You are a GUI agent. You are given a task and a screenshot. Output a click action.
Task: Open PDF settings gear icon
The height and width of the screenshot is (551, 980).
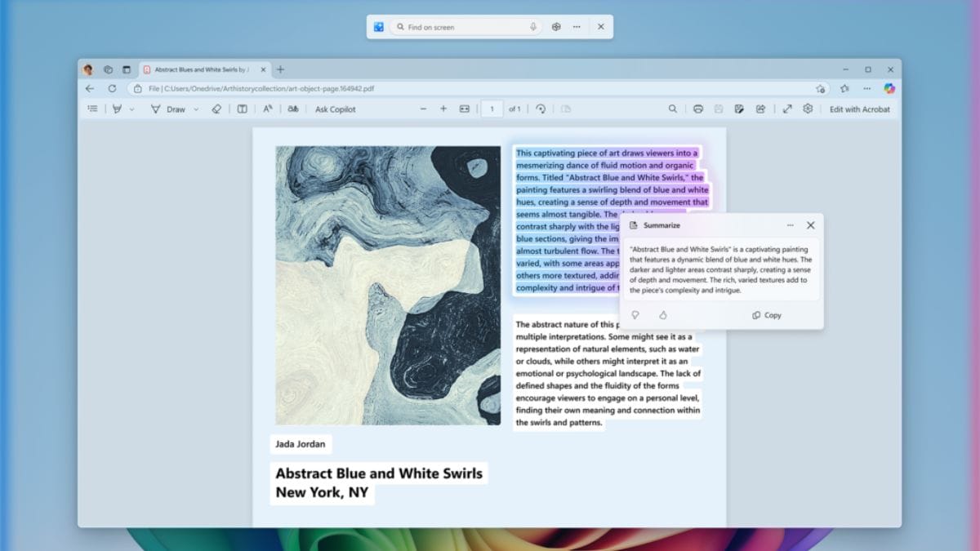click(808, 109)
